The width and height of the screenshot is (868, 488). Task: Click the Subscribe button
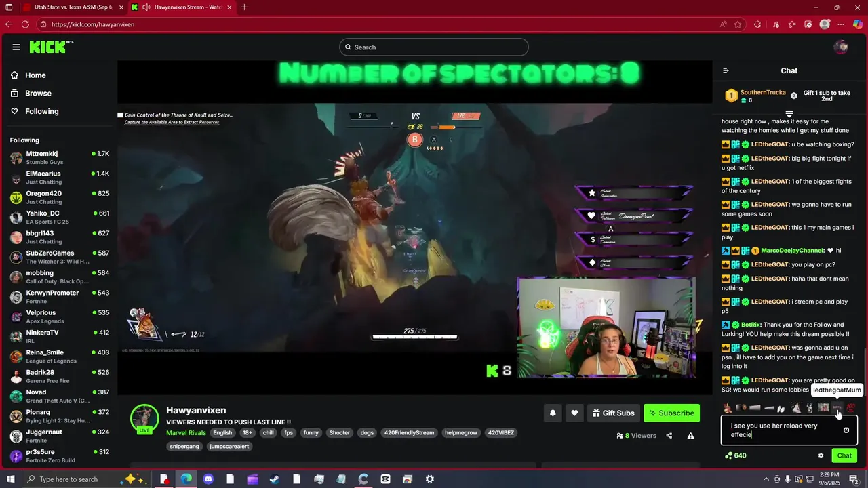click(671, 413)
